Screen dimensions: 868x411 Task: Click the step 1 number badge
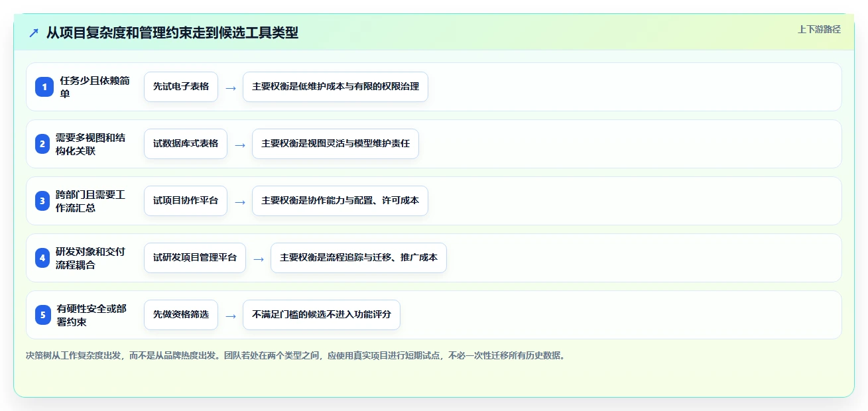click(x=44, y=87)
